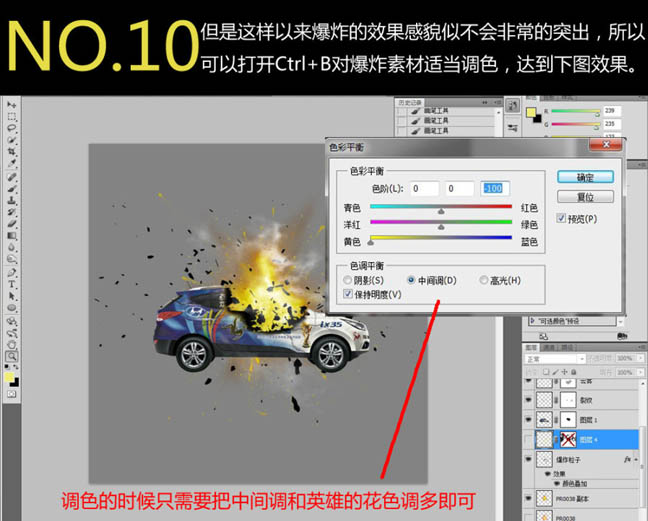Hide the 爆炸粒子 layer via eye icon
This screenshot has height=521, width=648.
529,459
